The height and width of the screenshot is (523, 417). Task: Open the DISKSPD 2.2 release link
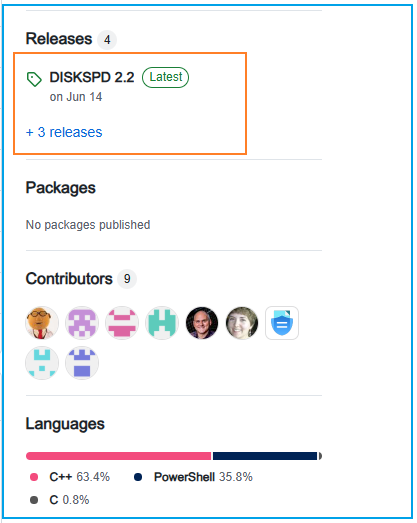click(x=92, y=77)
